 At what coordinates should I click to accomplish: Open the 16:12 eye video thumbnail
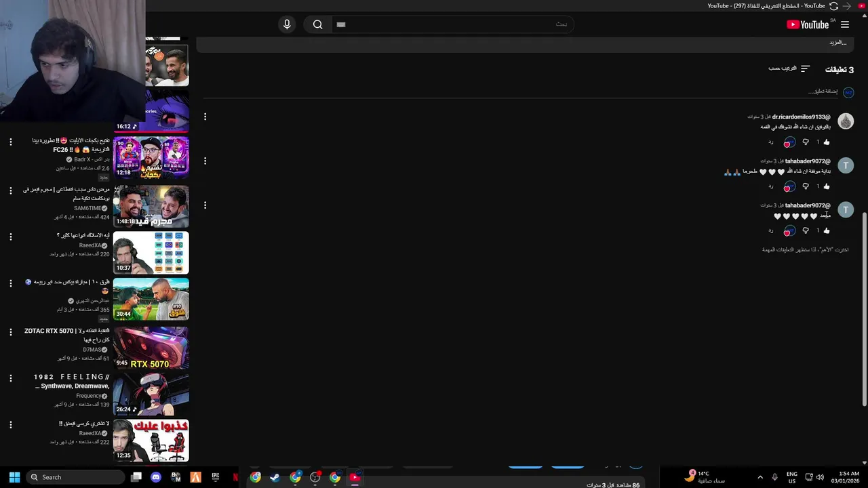pyautogui.click(x=151, y=110)
